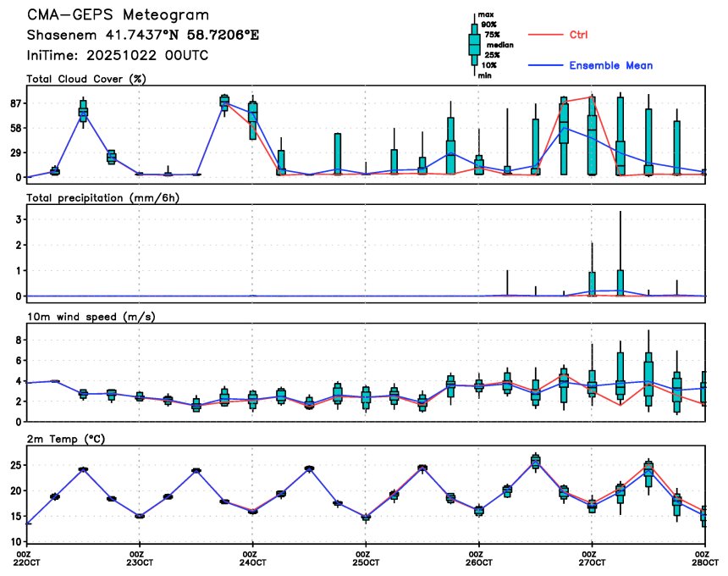Viewport: 728px width, 576px height.
Task: Click the 00Z 25OCT time axis label
Action: (367, 558)
